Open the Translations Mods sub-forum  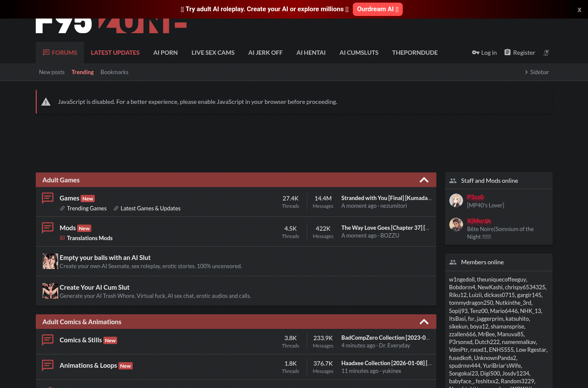[x=90, y=238]
